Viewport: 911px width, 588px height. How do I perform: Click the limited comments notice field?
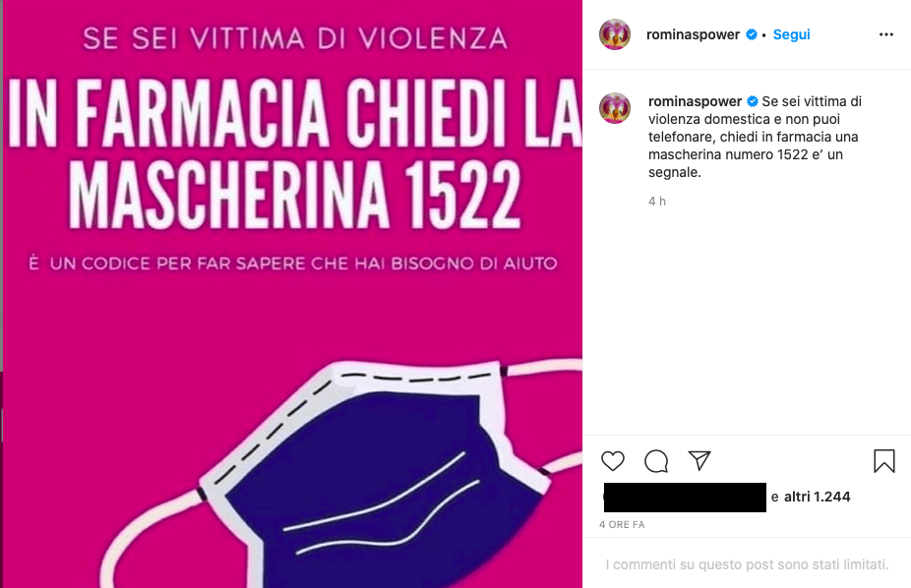[747, 563]
